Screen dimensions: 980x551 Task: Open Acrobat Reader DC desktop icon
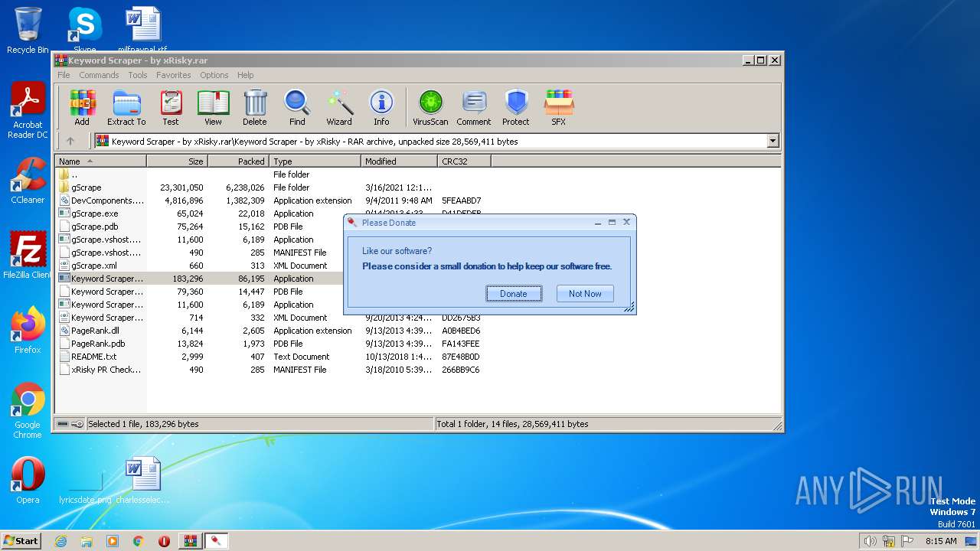(28, 111)
